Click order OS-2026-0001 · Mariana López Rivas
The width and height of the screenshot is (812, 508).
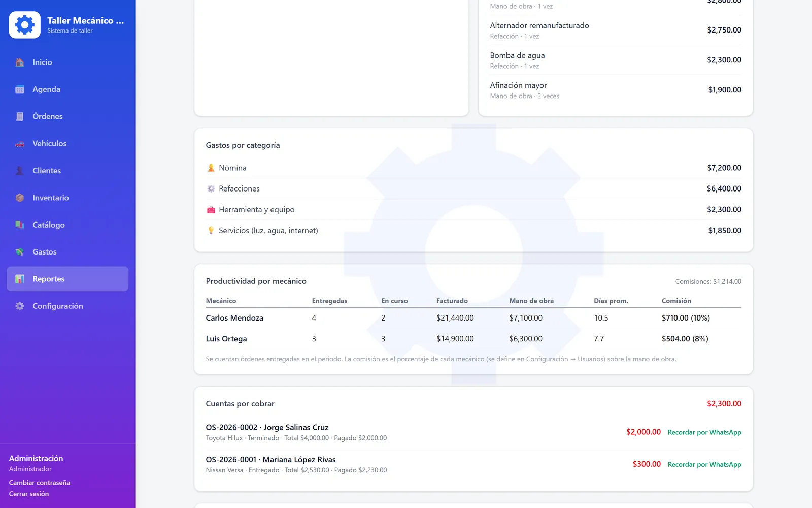click(x=270, y=459)
